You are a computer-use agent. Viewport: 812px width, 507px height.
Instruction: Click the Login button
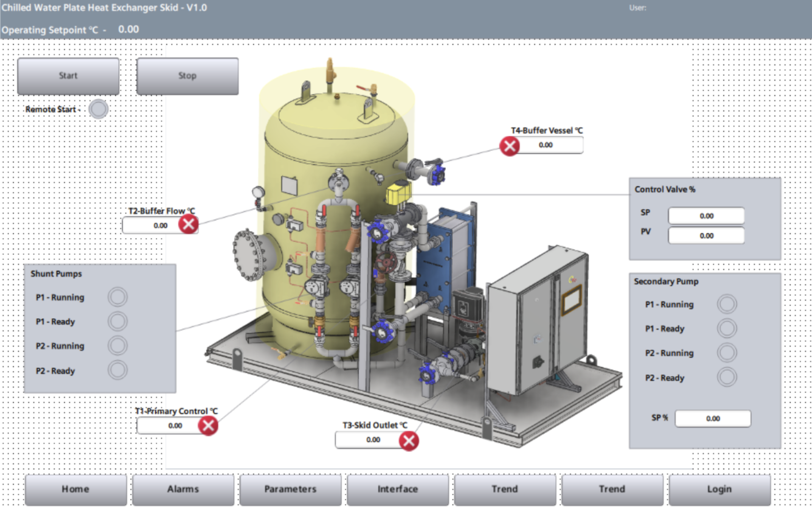click(x=719, y=489)
